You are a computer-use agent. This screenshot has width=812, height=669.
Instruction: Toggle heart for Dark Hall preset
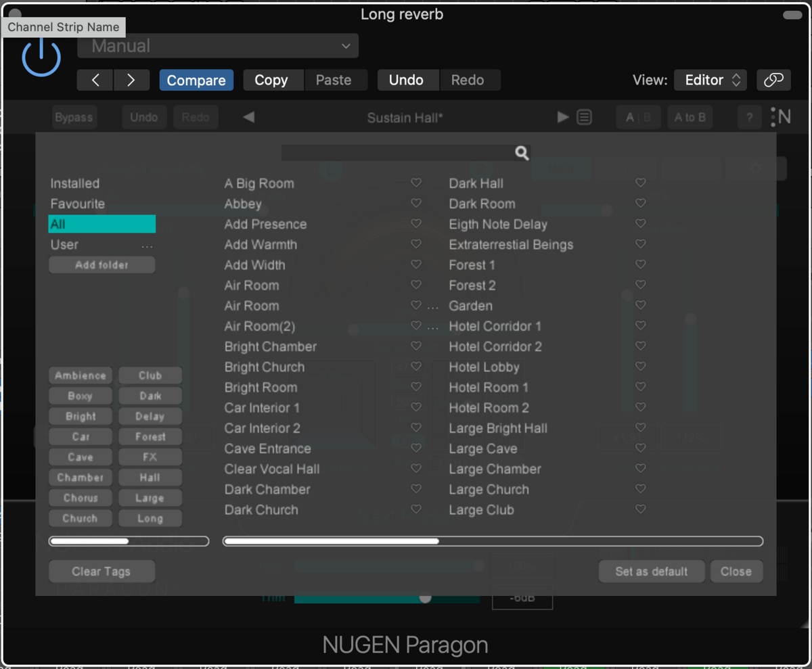pos(640,183)
